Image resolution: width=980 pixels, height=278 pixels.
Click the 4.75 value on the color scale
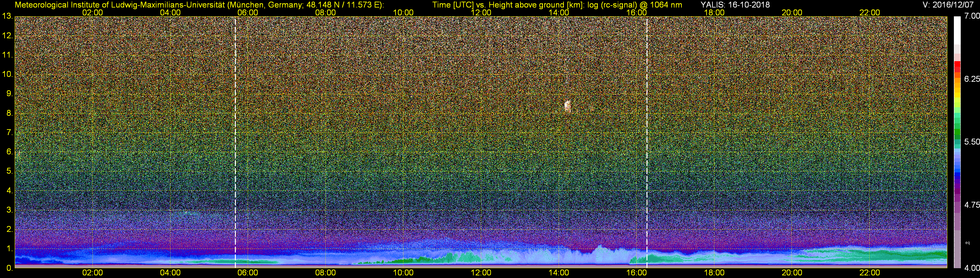[972, 205]
